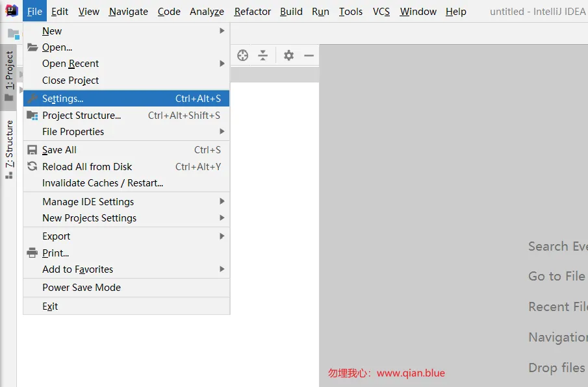Expand the New submenu arrow
The height and width of the screenshot is (387, 588).
pyautogui.click(x=222, y=31)
